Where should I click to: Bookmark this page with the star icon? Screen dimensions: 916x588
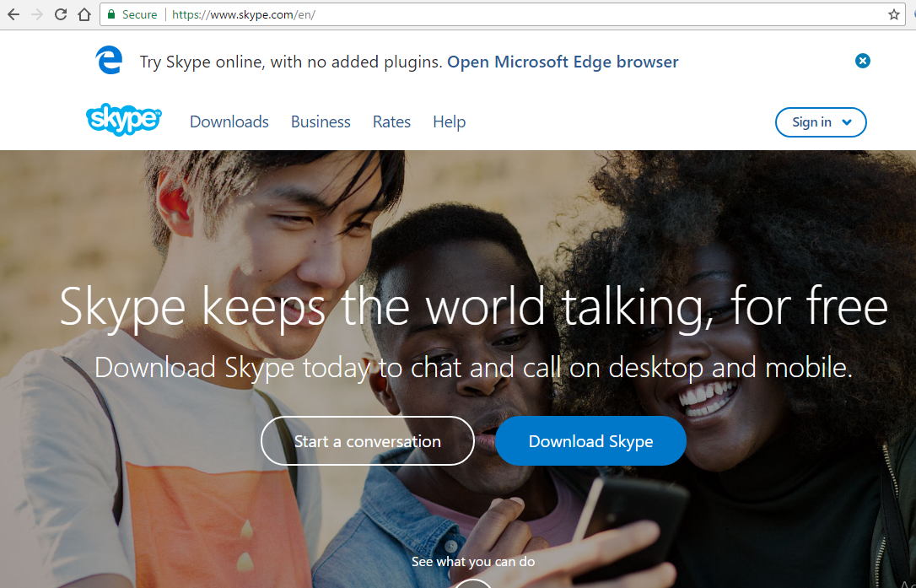click(894, 14)
